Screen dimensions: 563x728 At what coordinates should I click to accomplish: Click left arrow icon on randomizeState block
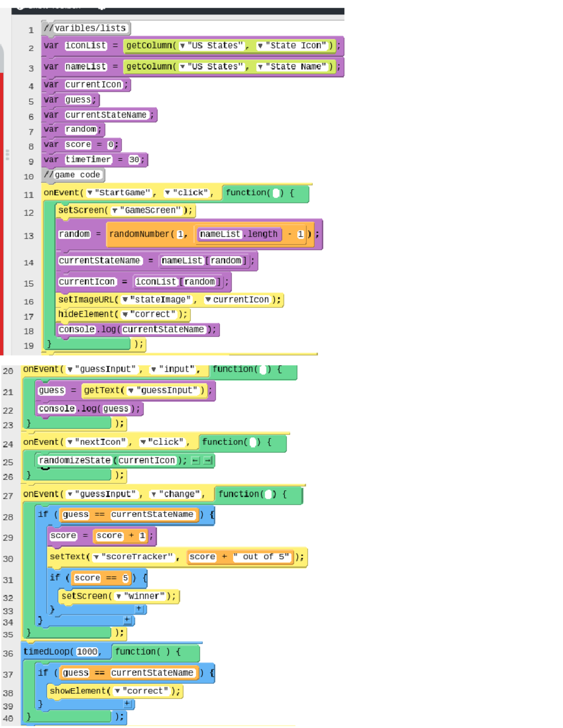(x=196, y=460)
